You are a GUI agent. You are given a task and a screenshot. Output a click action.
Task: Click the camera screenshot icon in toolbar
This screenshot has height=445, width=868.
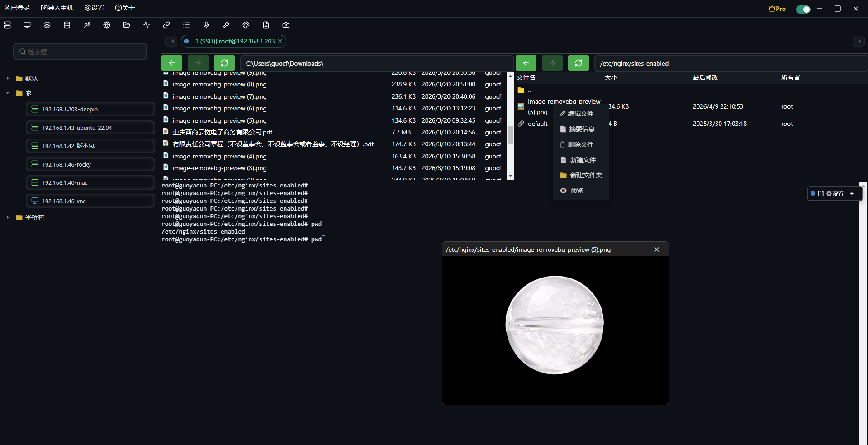pyautogui.click(x=286, y=25)
